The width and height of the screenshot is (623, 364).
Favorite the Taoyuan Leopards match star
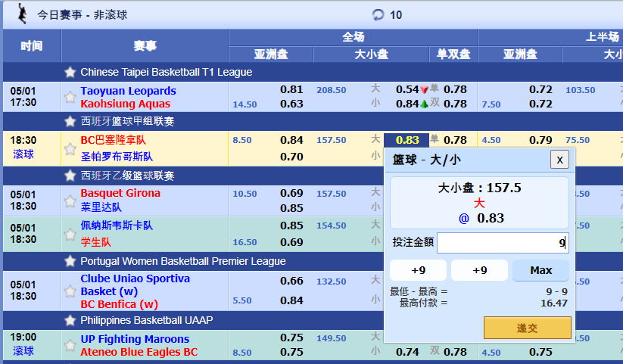coord(70,96)
